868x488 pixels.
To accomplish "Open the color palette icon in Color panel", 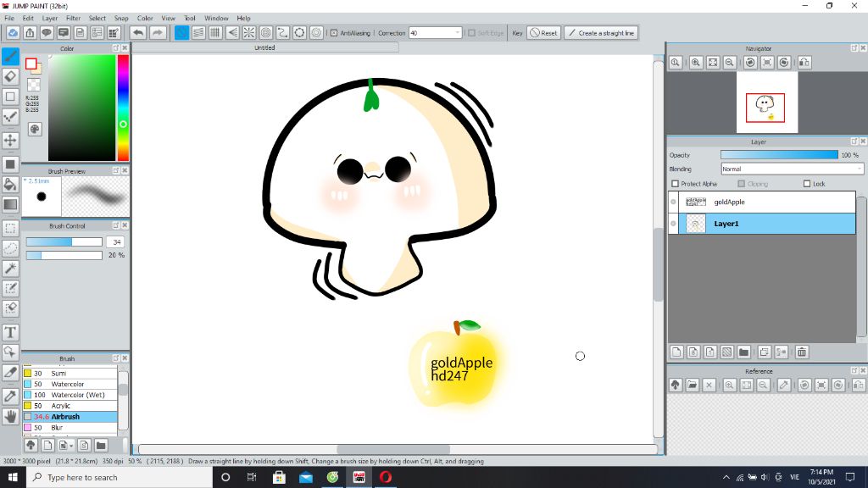I will 35,130.
